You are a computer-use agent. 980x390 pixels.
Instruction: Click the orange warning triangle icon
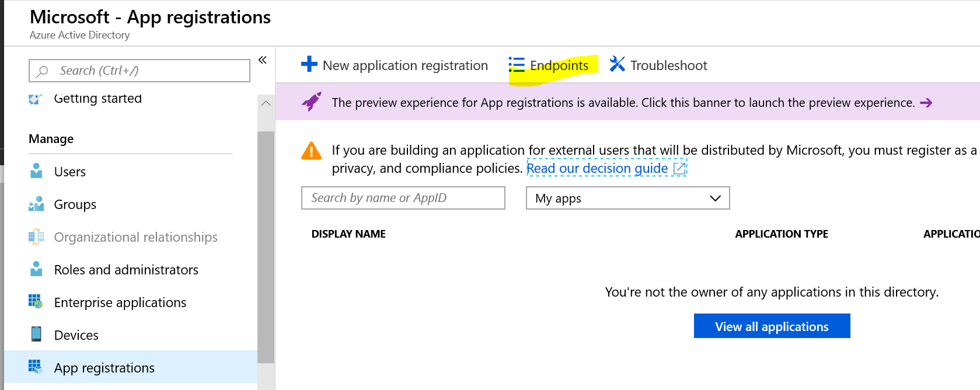(x=312, y=150)
